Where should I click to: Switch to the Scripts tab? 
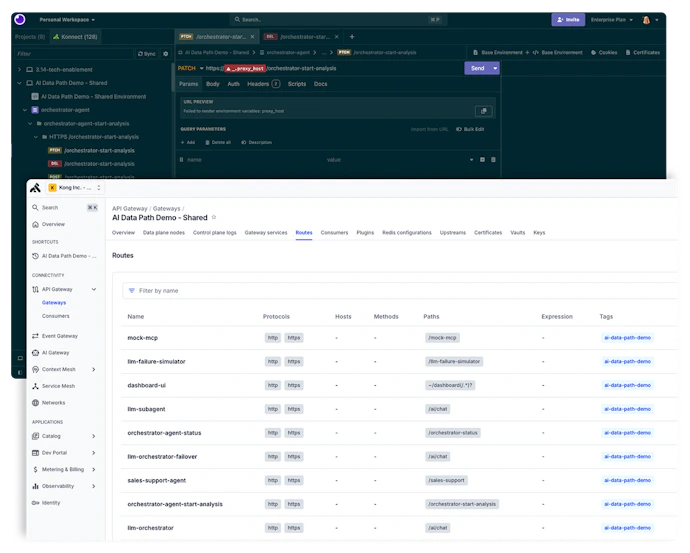point(297,84)
